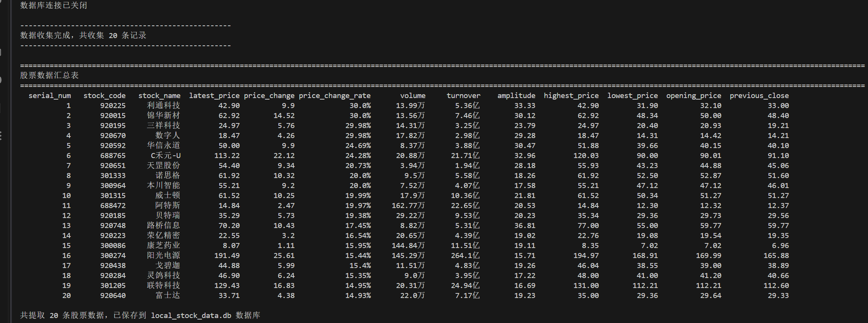
Task: Select the previous_close column header
Action: point(759,96)
